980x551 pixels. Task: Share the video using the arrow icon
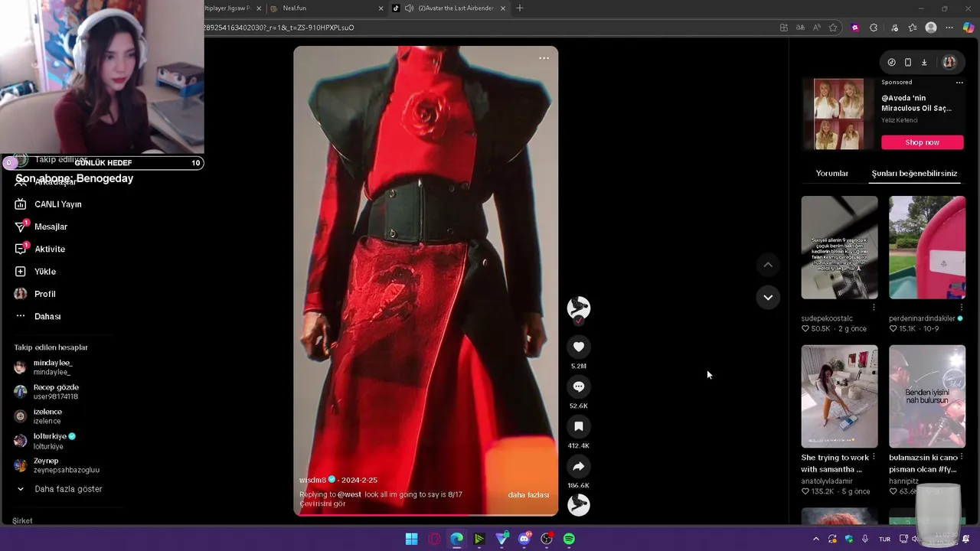(x=579, y=466)
